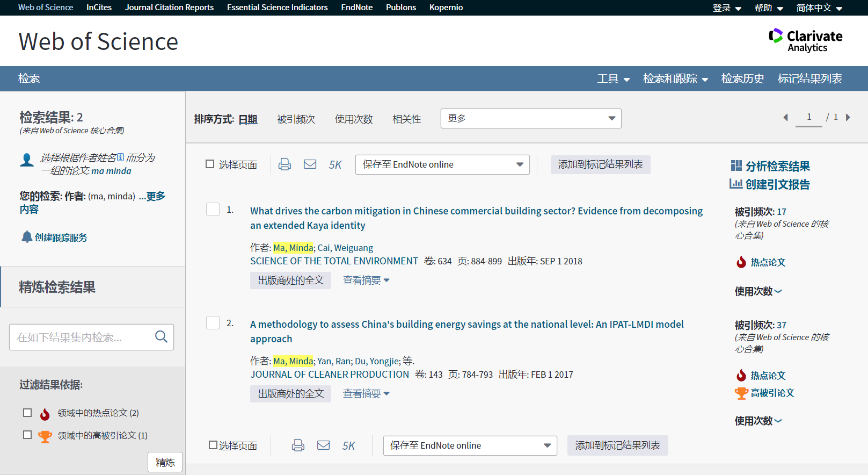Click the flame icon in filter panel
This screenshot has width=868, height=475.
tap(45, 414)
